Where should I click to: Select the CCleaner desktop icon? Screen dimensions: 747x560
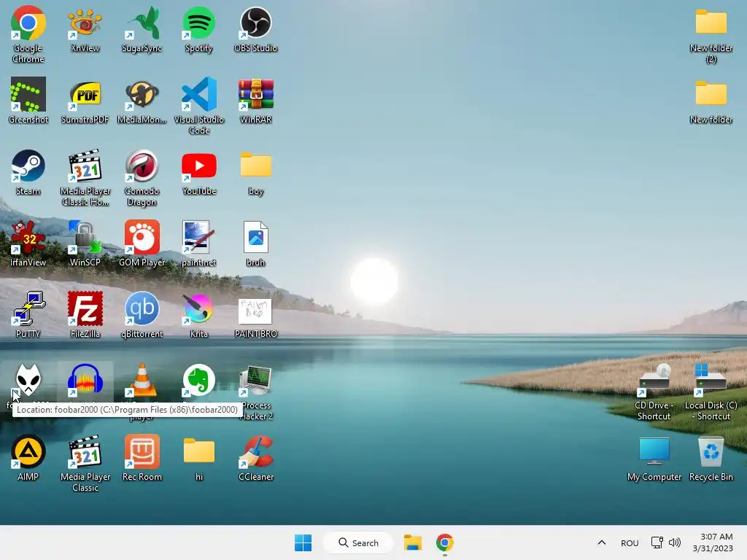coord(256,451)
